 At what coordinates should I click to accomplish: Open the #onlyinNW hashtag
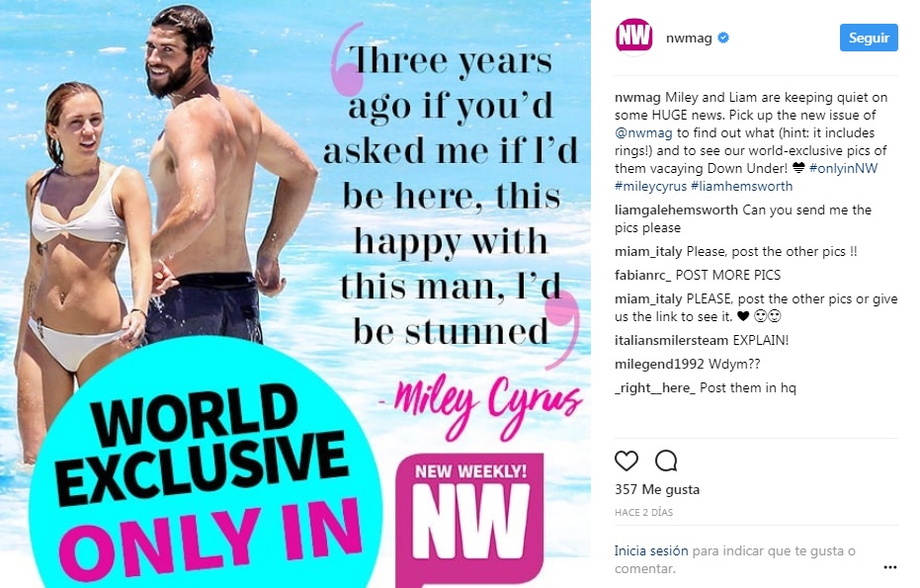point(843,168)
